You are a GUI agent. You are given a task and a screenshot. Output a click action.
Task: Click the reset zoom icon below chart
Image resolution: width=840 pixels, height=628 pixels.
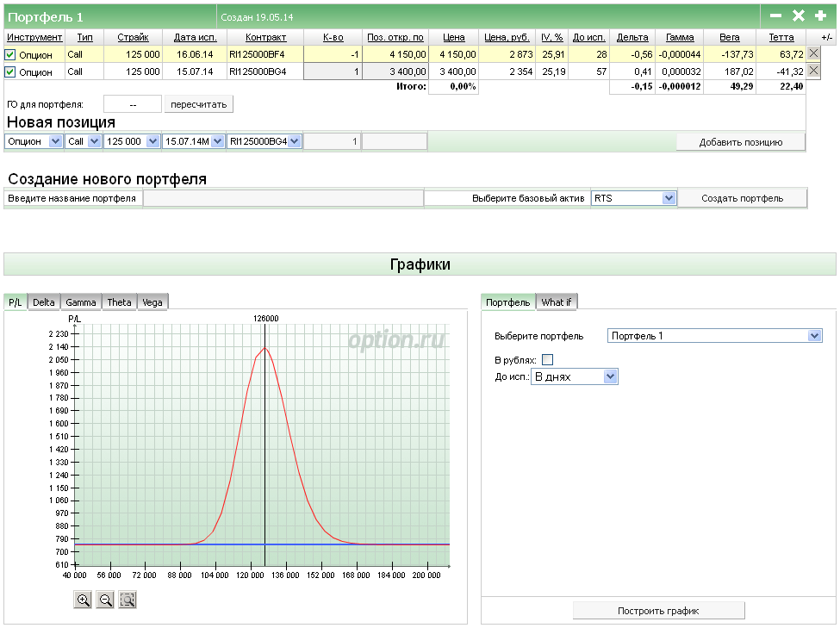128,600
